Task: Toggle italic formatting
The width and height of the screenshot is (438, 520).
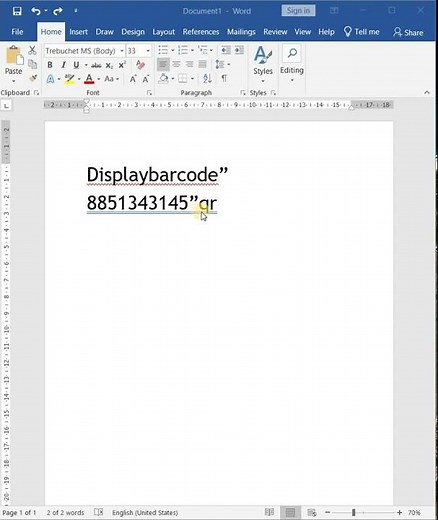Action: click(63, 65)
